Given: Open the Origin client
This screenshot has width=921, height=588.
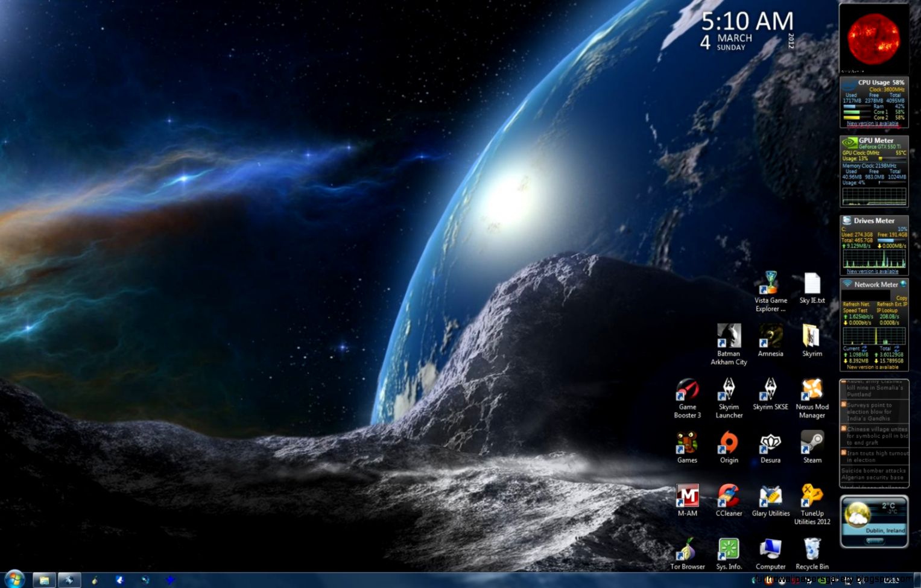Looking at the screenshot, I should point(729,445).
